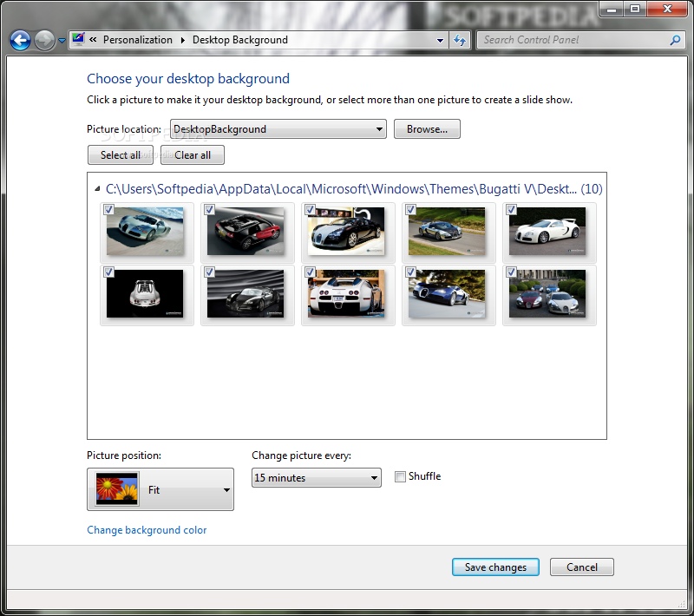Maximize the Desktop Background window
The image size is (694, 616).
[x=635, y=9]
